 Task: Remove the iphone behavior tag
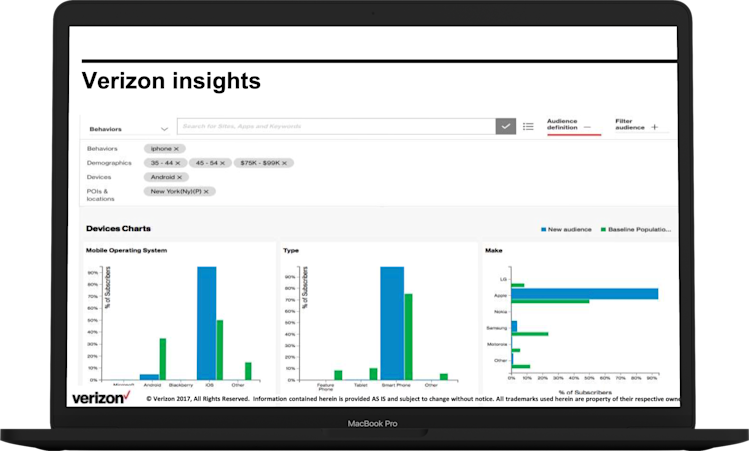click(176, 149)
